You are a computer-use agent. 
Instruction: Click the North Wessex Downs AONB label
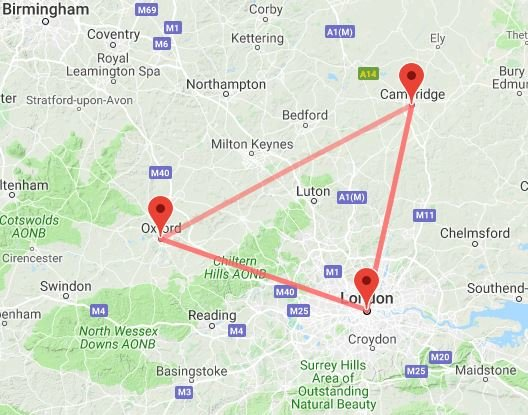click(118, 338)
